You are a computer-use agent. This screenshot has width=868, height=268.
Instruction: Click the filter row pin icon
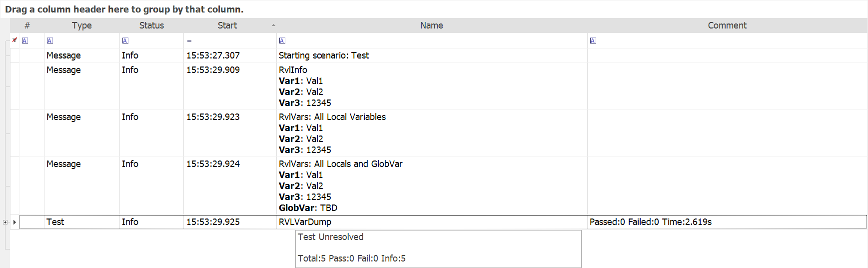(x=14, y=40)
